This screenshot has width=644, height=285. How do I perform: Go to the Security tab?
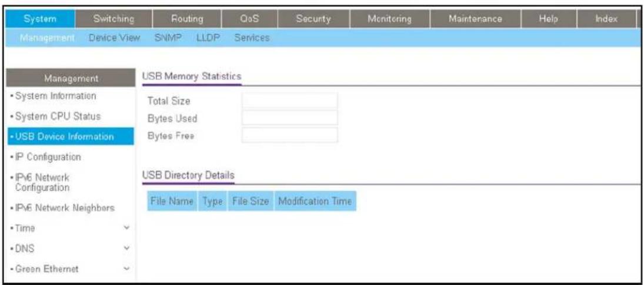314,19
